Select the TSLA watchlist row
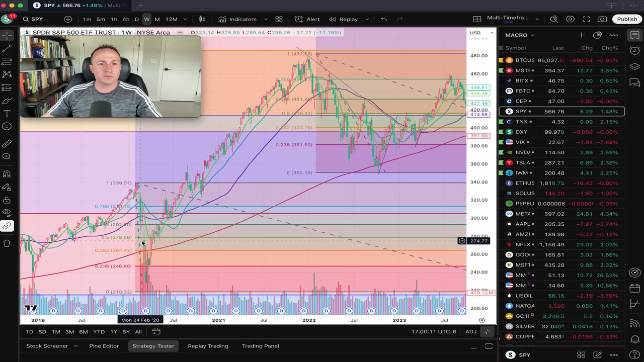Screen dimensions: 644x362 (x=561, y=163)
